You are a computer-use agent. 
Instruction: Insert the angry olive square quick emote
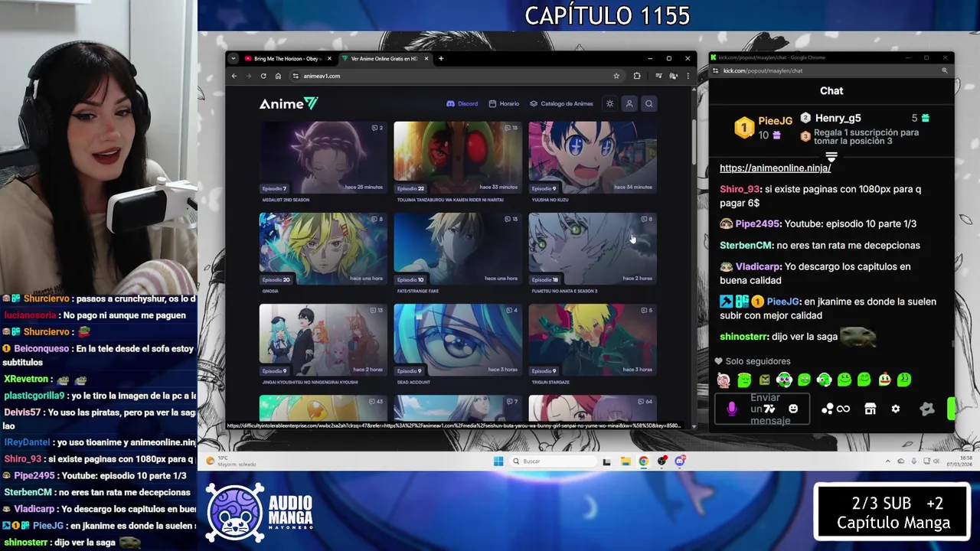764,380
